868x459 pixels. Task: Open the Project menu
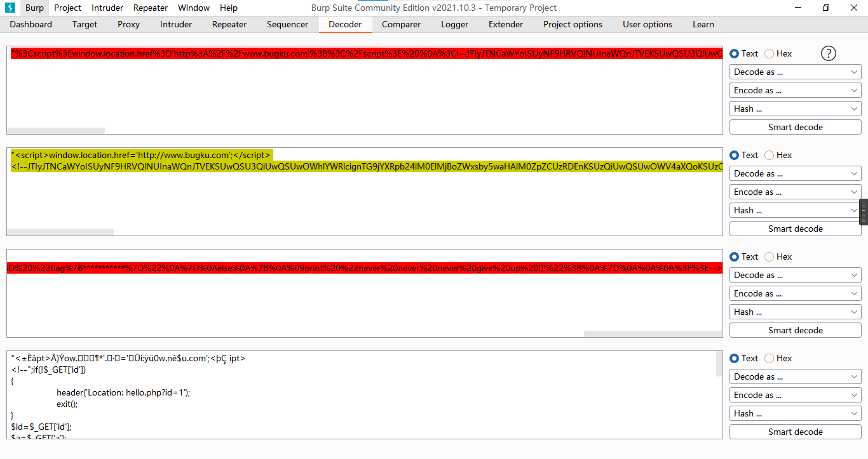tap(67, 8)
